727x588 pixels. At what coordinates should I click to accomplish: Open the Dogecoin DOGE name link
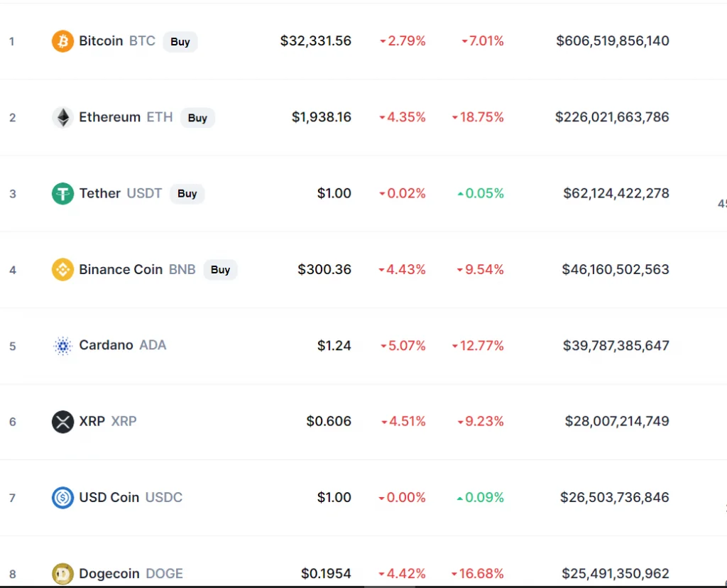[131, 574]
